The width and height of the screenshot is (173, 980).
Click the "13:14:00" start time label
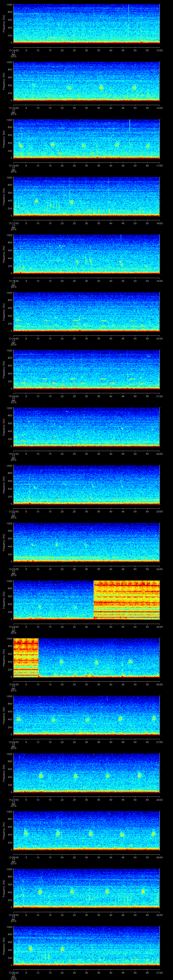(x=13, y=50)
